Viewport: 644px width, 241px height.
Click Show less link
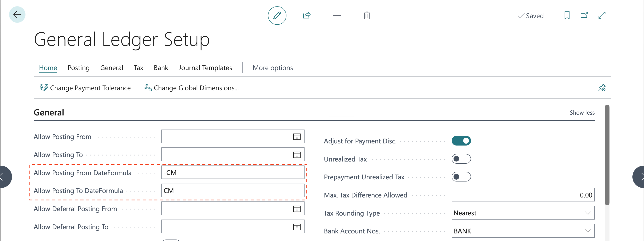[582, 113]
